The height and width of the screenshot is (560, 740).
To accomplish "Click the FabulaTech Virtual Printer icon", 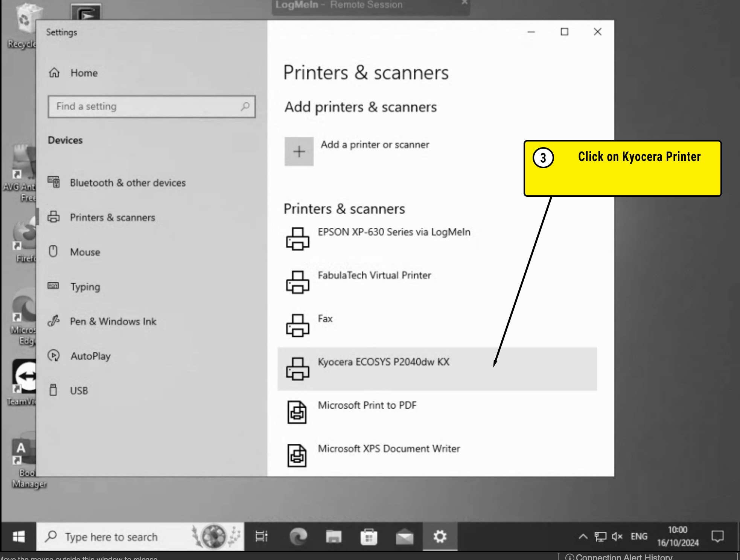I will [297, 282].
